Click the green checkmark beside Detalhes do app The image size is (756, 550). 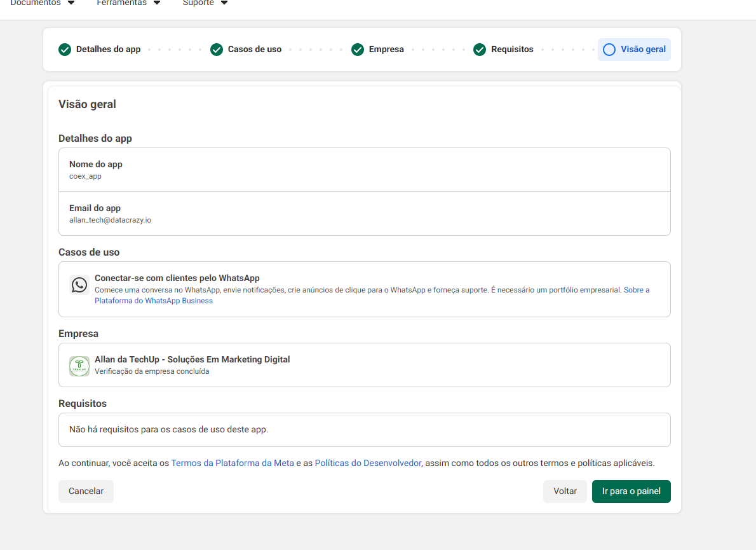click(65, 50)
